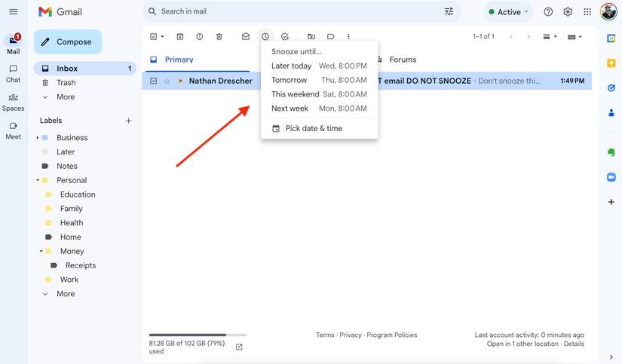
Task: Click the Report spam icon
Action: pos(199,36)
